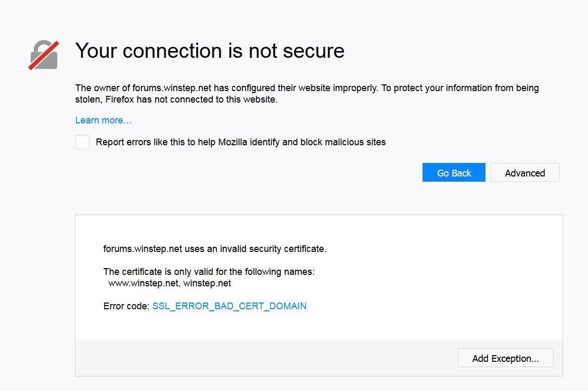The height and width of the screenshot is (391, 588).
Task: Click the "Report errors like this" label text
Action: click(146, 142)
